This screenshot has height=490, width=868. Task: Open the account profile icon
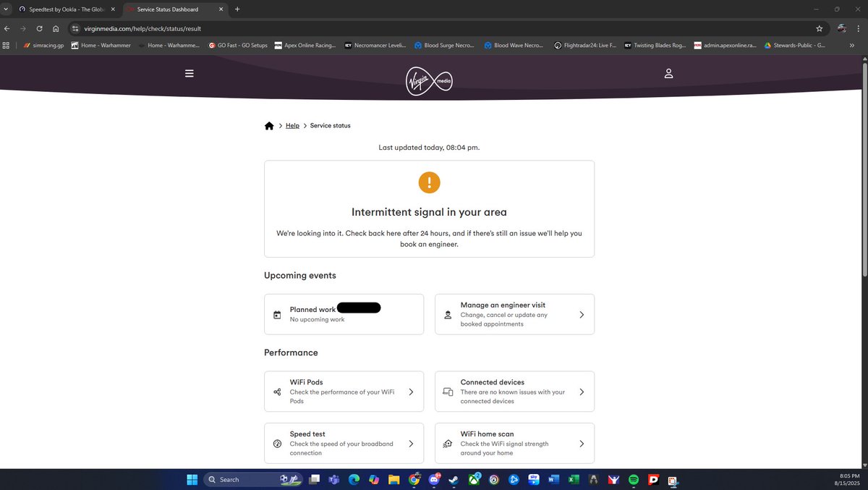click(x=668, y=73)
